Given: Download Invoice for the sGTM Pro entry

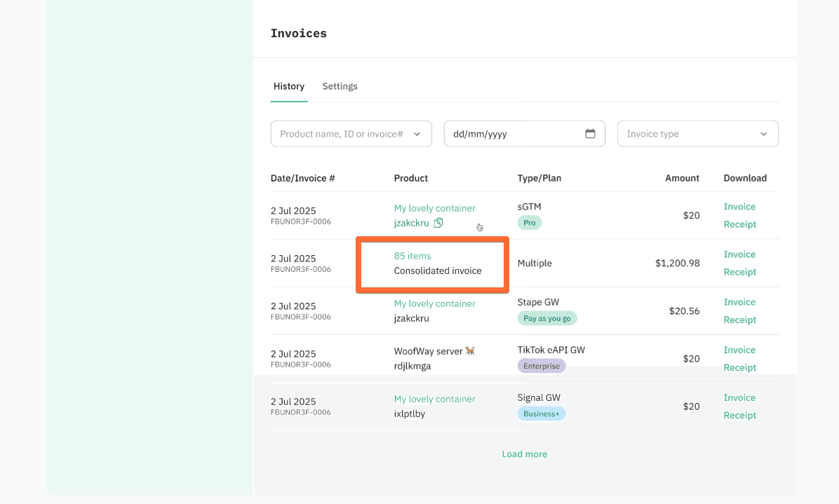Looking at the screenshot, I should click(x=739, y=206).
